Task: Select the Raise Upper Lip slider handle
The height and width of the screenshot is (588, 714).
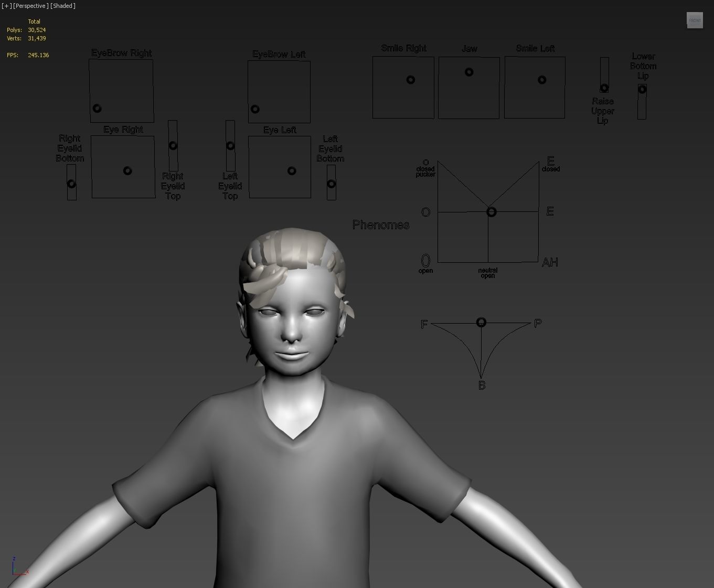Action: (604, 88)
